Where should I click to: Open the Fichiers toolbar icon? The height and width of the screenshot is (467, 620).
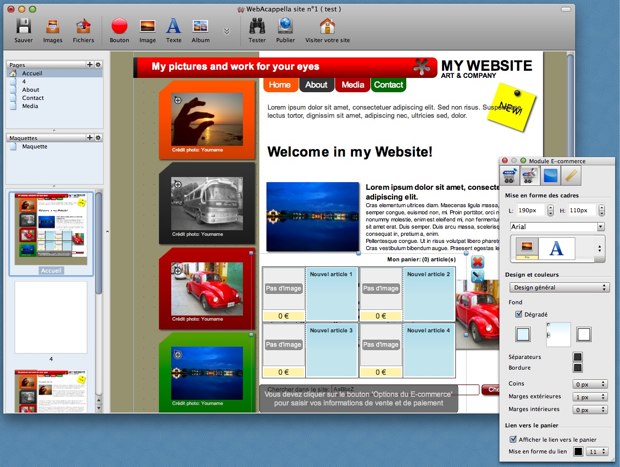coord(83,26)
